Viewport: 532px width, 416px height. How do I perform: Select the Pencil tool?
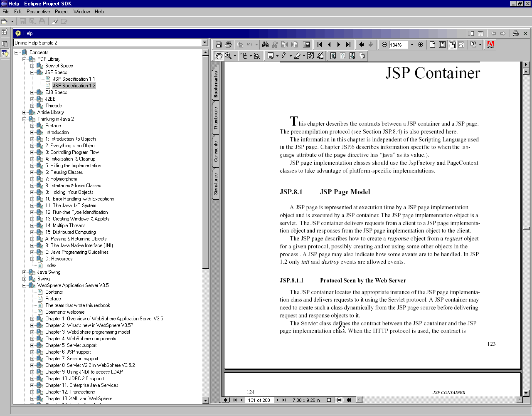(284, 56)
